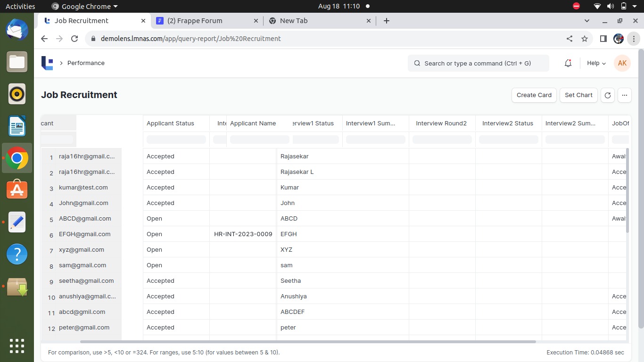Open Thunderbird mail from dock

(17, 30)
